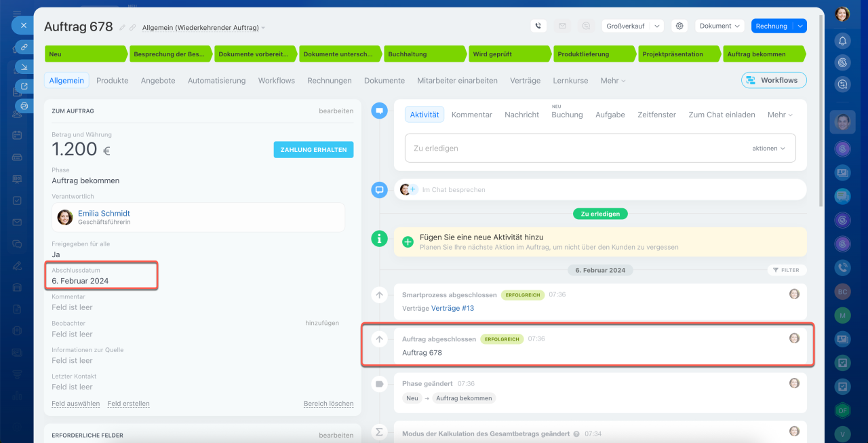868x443 pixels.
Task: Open settings gear next to Großverkauf
Action: pos(679,26)
